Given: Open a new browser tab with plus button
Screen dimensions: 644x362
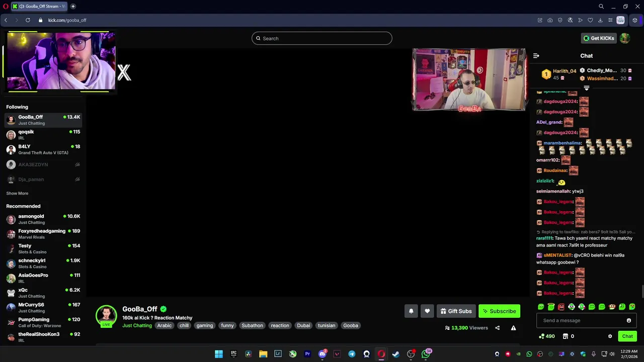Looking at the screenshot, I should (x=73, y=7).
